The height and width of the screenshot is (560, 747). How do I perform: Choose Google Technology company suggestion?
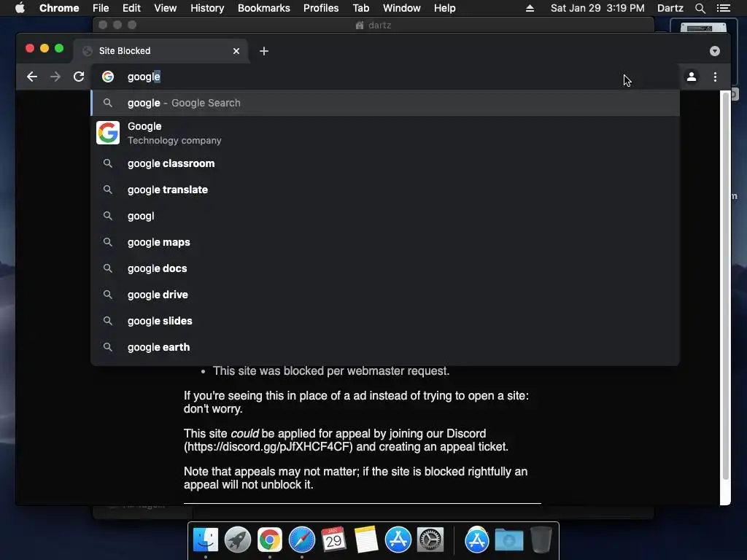[x=385, y=133]
